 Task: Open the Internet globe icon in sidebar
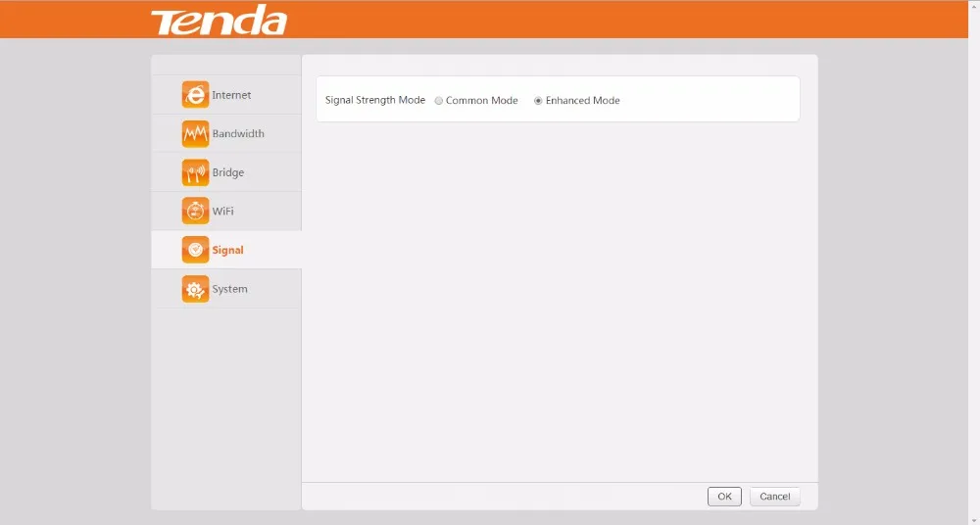(x=195, y=94)
